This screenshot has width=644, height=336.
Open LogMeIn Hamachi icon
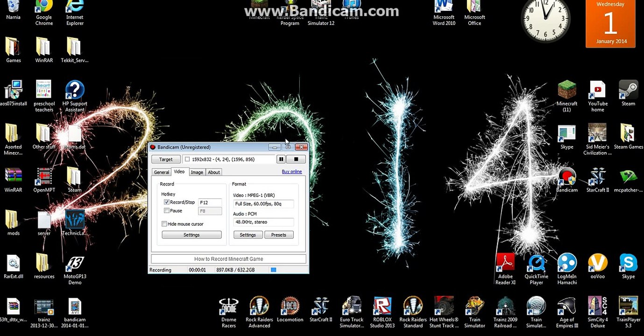coord(567,269)
